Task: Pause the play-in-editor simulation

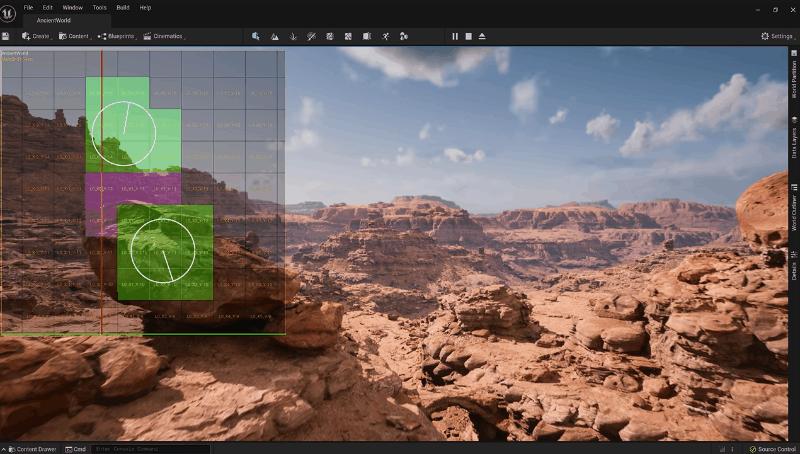Action: 455,36
